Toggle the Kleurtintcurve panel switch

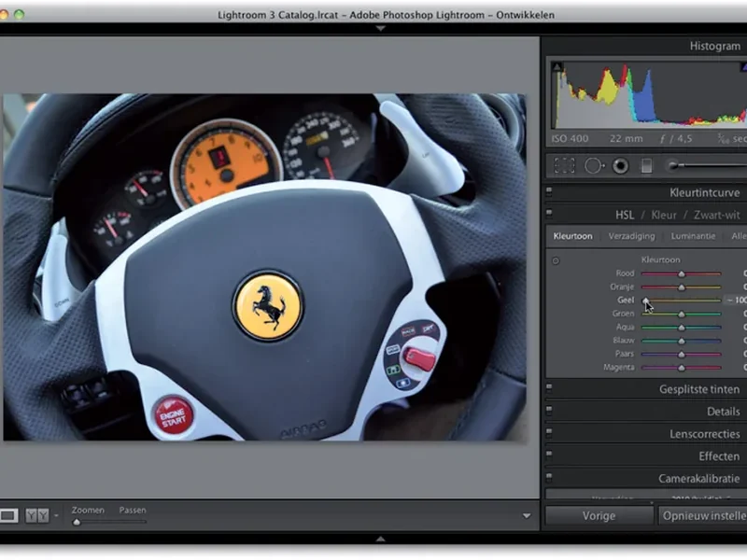(549, 191)
